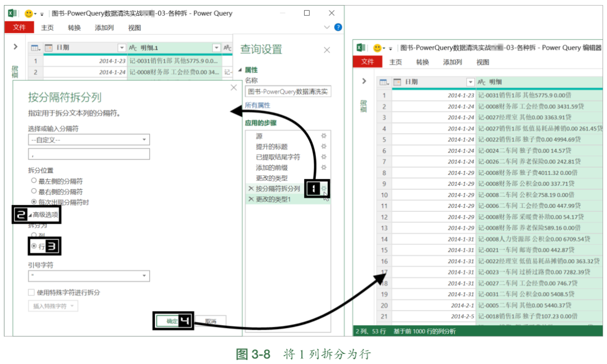Open 插入特殊字符 dropdown button
This screenshot has height=364, width=607.
53,306
